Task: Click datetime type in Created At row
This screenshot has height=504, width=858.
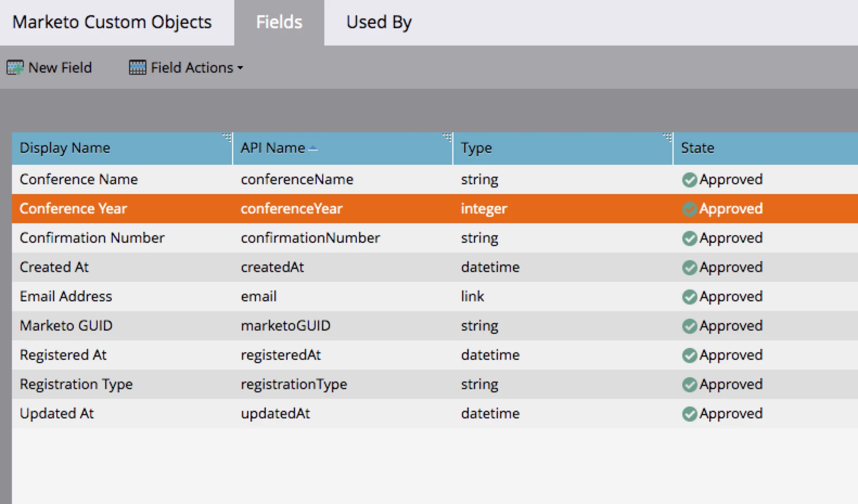Action: (x=490, y=267)
